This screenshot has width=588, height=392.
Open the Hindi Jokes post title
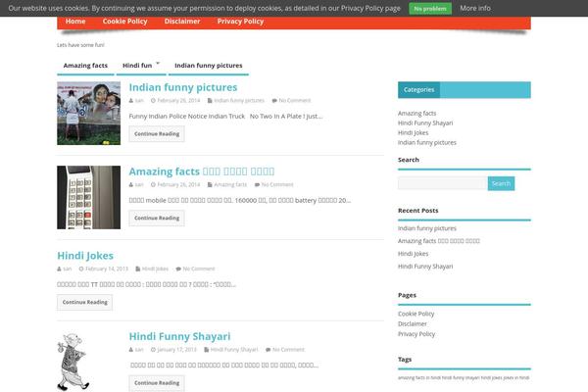pyautogui.click(x=85, y=256)
